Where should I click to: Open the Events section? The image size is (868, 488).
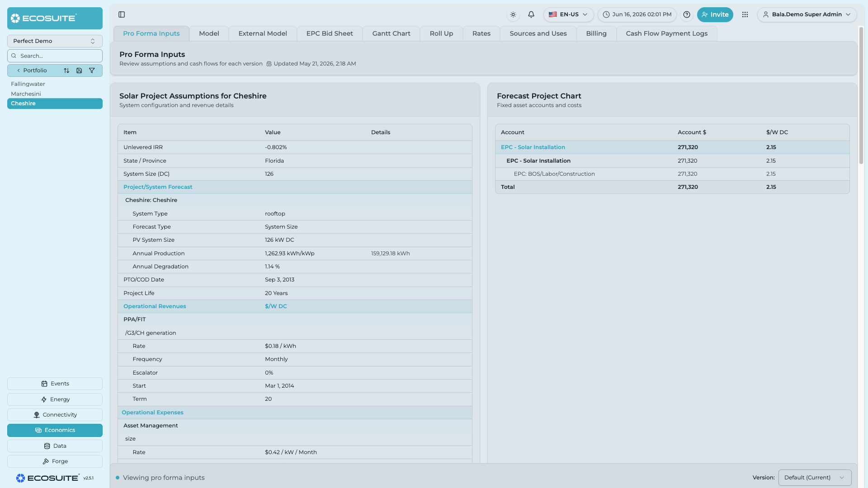coord(55,384)
